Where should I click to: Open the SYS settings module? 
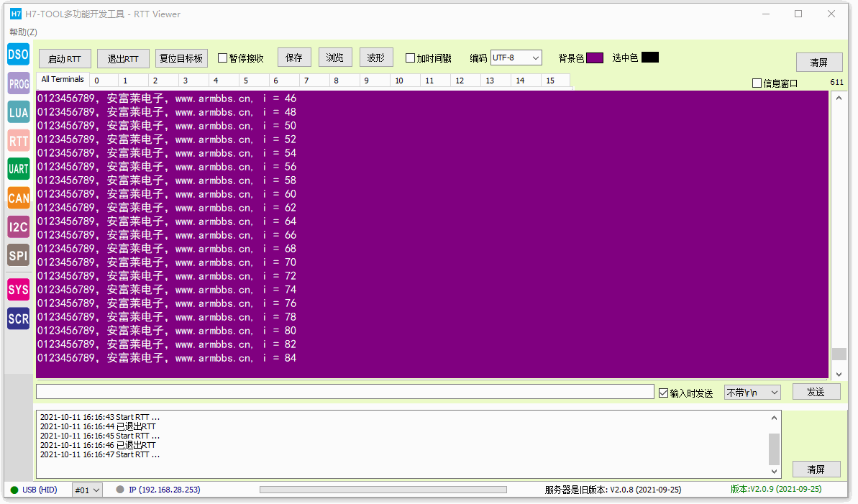pos(18,290)
